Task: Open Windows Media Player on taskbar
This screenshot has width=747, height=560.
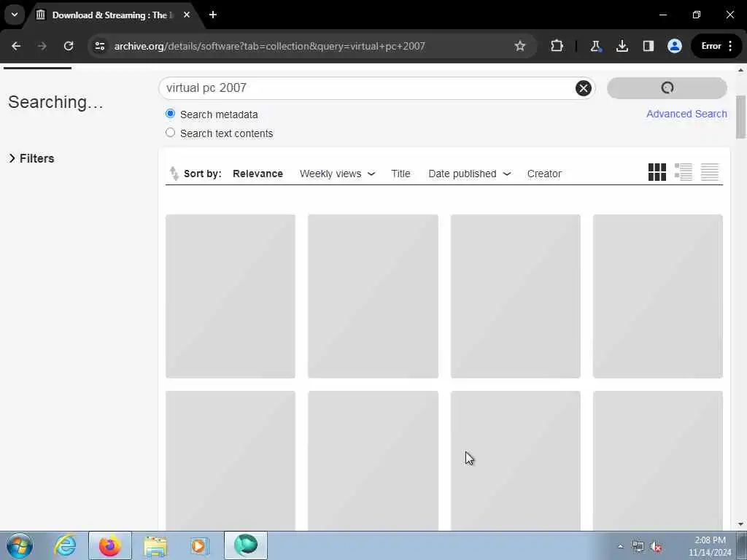Action: (x=200, y=545)
